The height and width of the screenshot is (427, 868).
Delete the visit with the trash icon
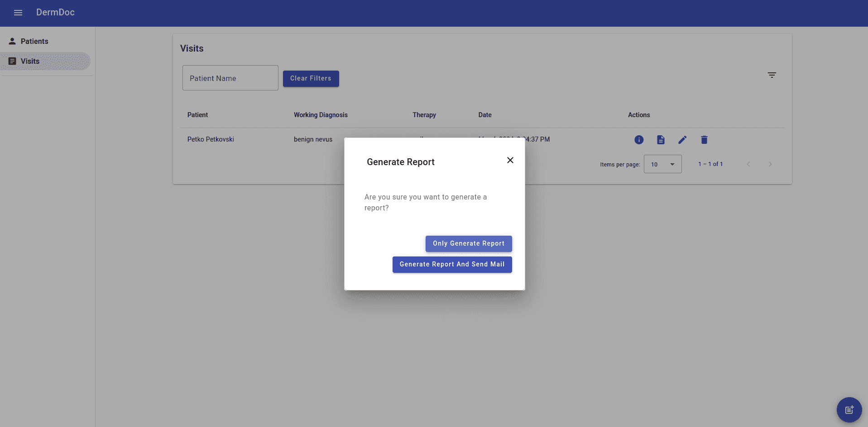(x=704, y=140)
